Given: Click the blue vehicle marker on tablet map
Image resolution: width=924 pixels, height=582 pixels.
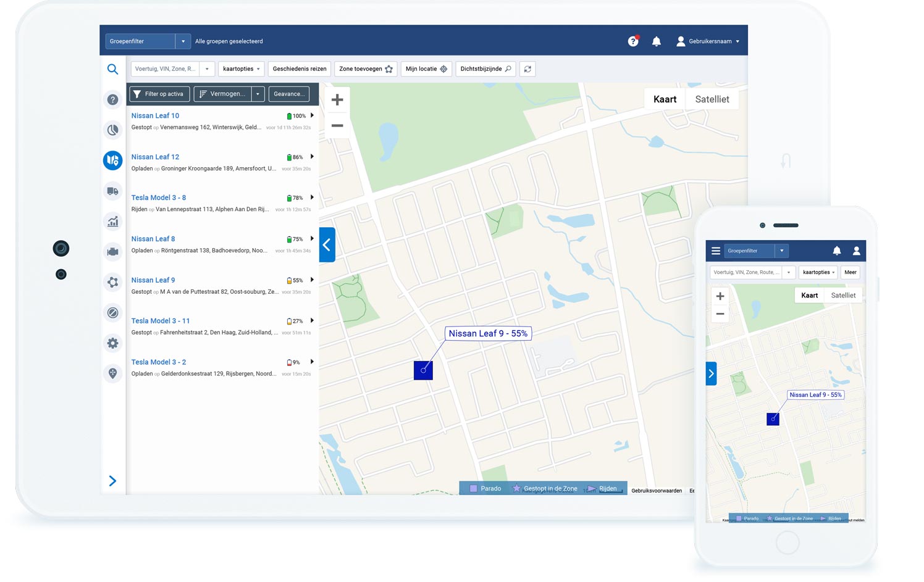Looking at the screenshot, I should 423,370.
